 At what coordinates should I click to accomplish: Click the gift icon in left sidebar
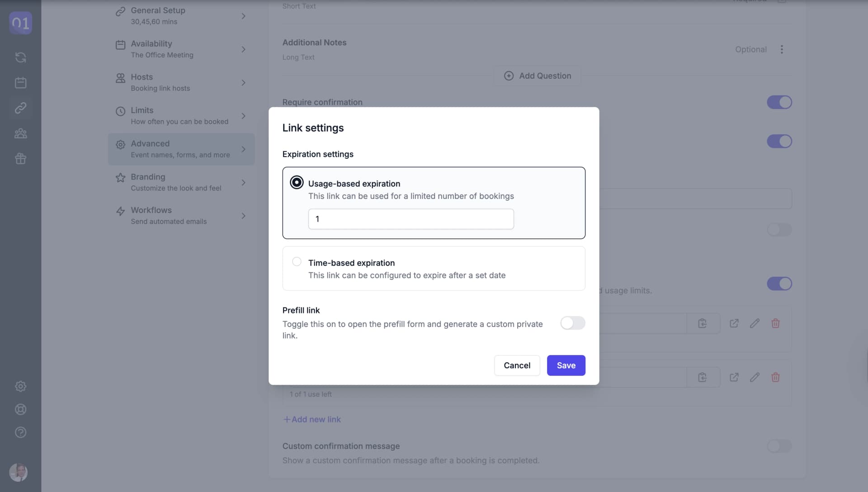coord(20,159)
